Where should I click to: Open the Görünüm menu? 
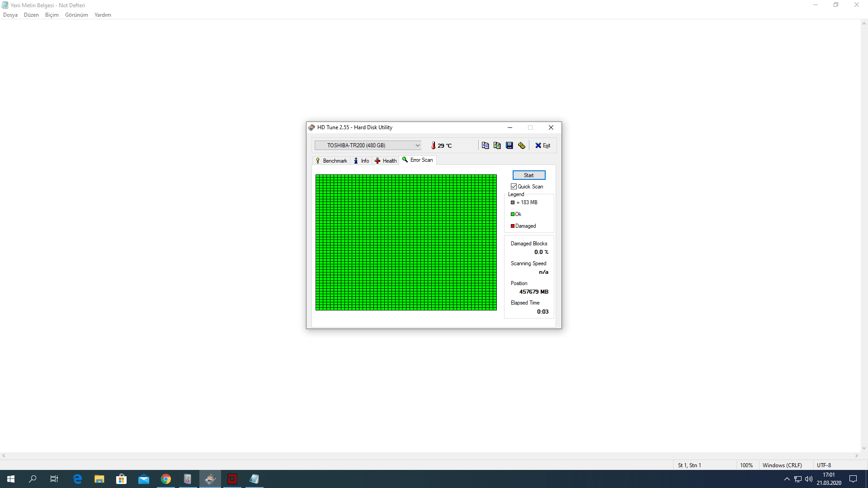tap(76, 15)
